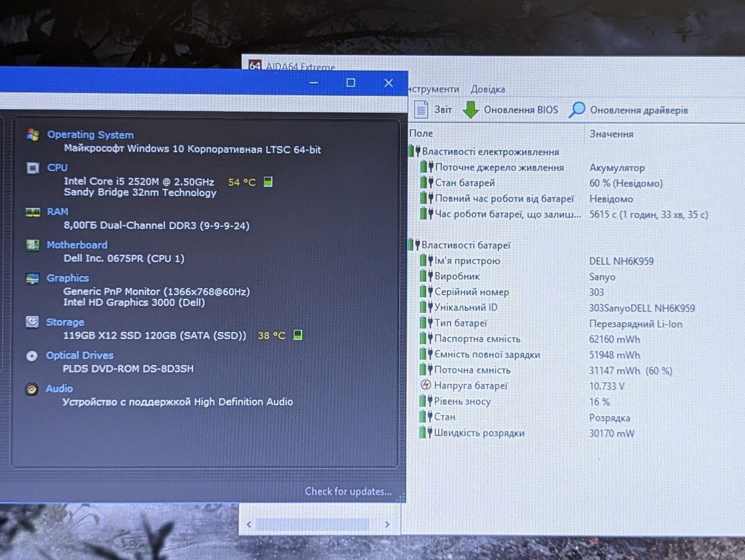The image size is (745, 560).
Task: Click the CPU temperature status indicator icon
Action: pyautogui.click(x=268, y=182)
